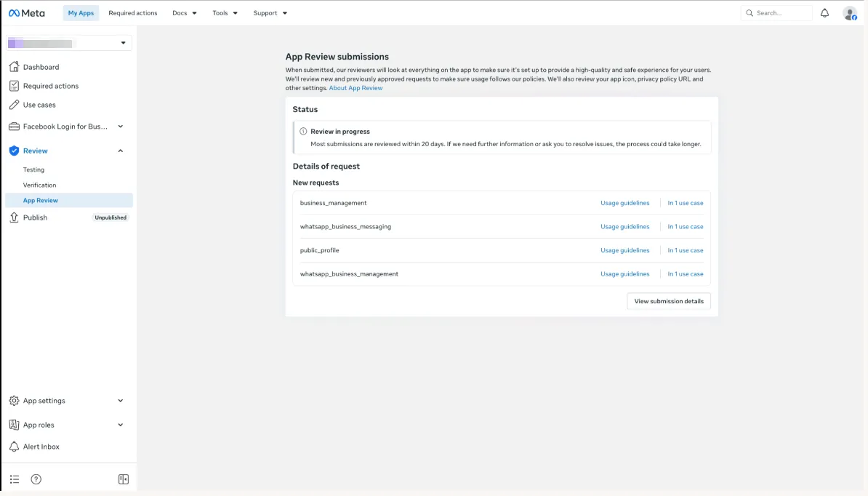Click the whatsapp_business_messaging permission name

coord(345,227)
